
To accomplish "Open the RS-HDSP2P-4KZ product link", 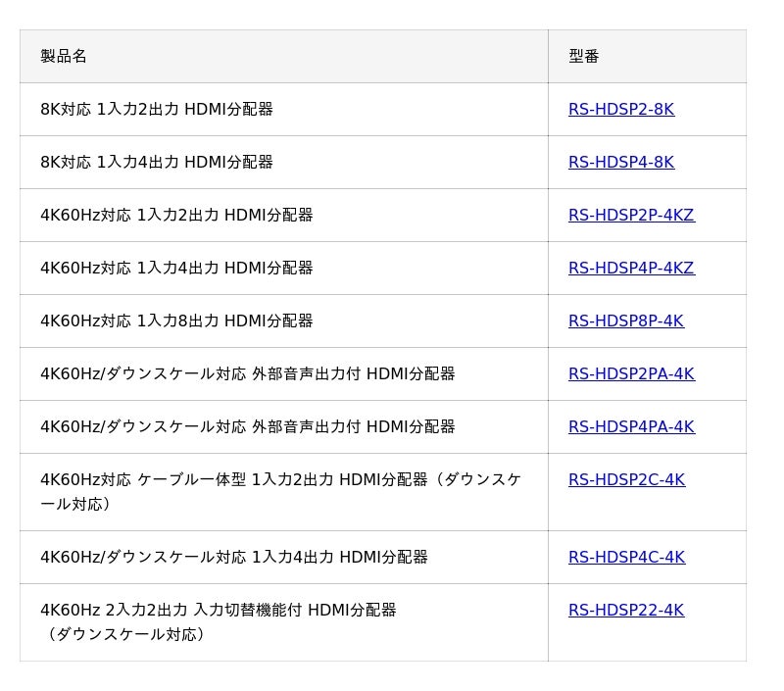I will pos(631,216).
